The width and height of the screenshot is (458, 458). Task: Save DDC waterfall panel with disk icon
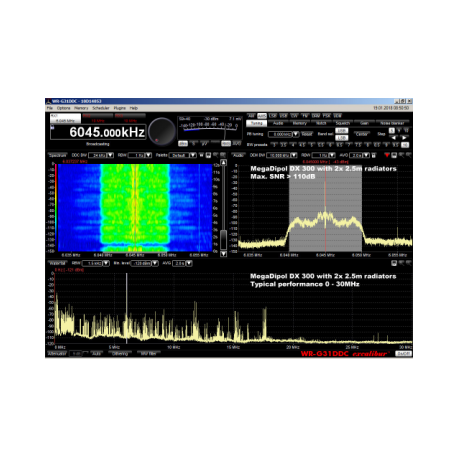point(208,155)
